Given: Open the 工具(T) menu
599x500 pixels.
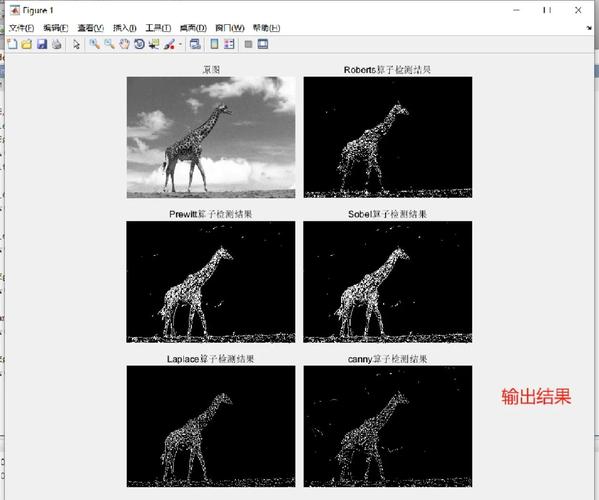Looking at the screenshot, I should click(x=158, y=28).
